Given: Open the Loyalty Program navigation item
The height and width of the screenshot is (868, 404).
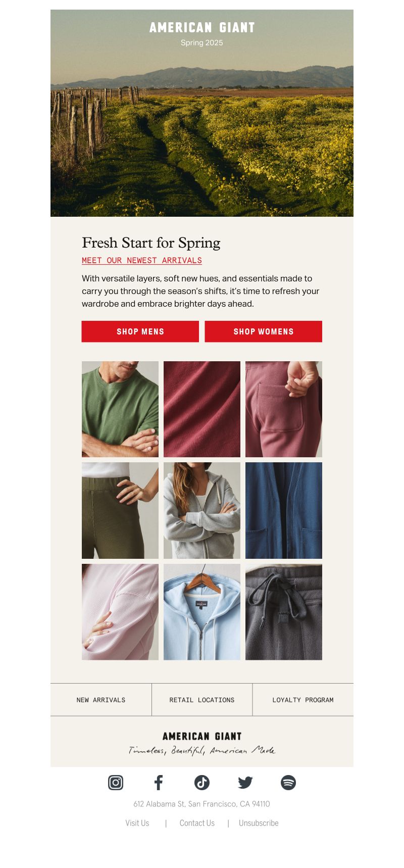Looking at the screenshot, I should coord(303,700).
